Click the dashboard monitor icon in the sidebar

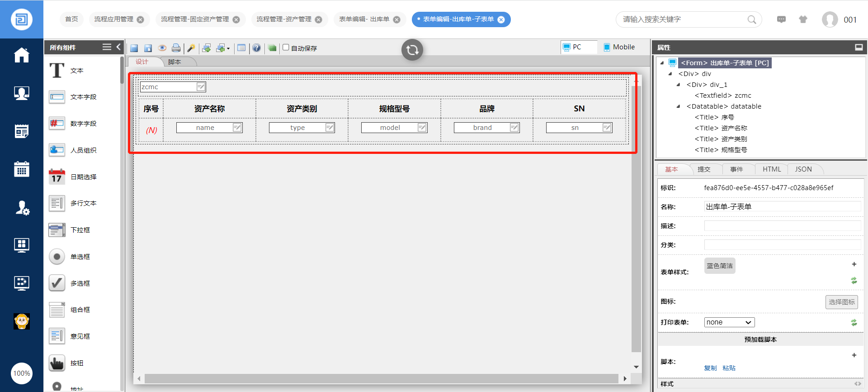click(x=22, y=283)
